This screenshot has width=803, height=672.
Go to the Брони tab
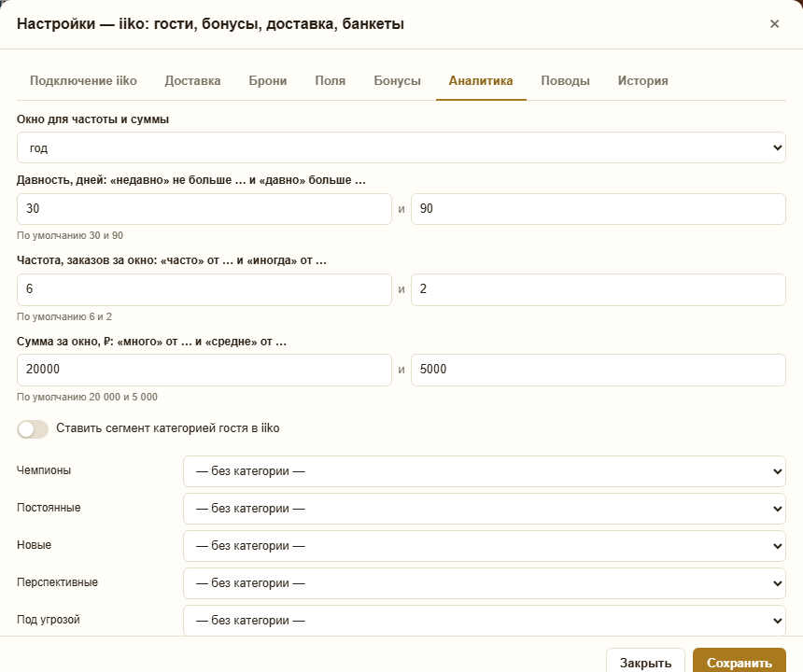coord(268,81)
